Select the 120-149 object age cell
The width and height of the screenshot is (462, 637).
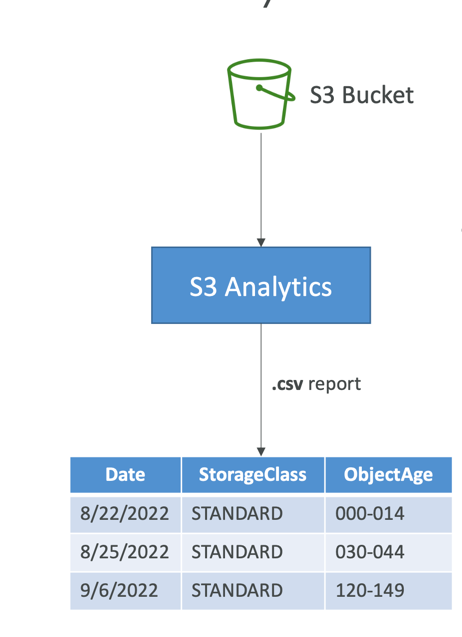(388, 591)
